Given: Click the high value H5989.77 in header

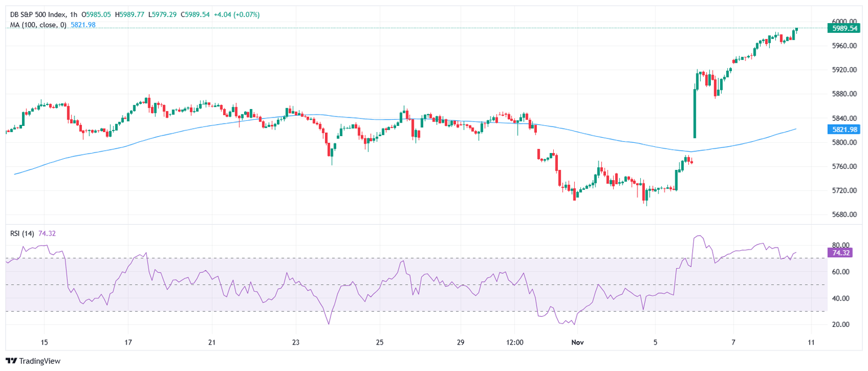Looking at the screenshot, I should pyautogui.click(x=134, y=14).
